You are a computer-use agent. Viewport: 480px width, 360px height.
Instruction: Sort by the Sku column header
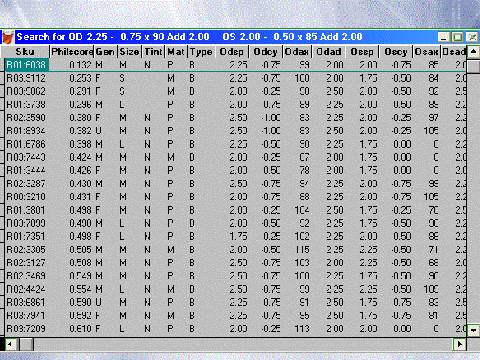coord(25,52)
